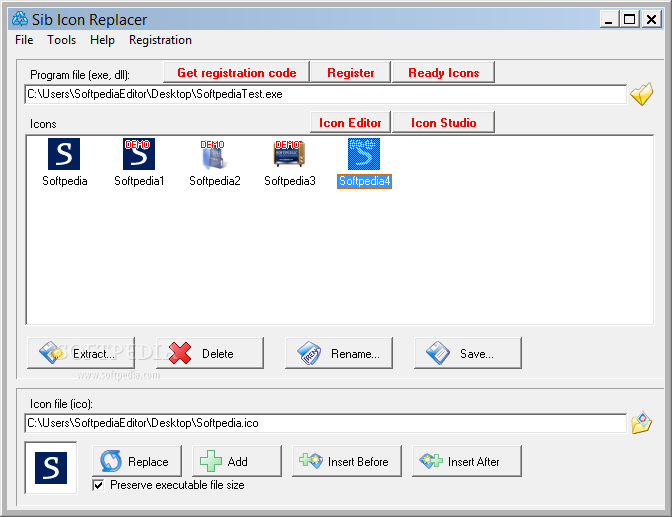
Task: Click the Register button
Action: tap(351, 72)
